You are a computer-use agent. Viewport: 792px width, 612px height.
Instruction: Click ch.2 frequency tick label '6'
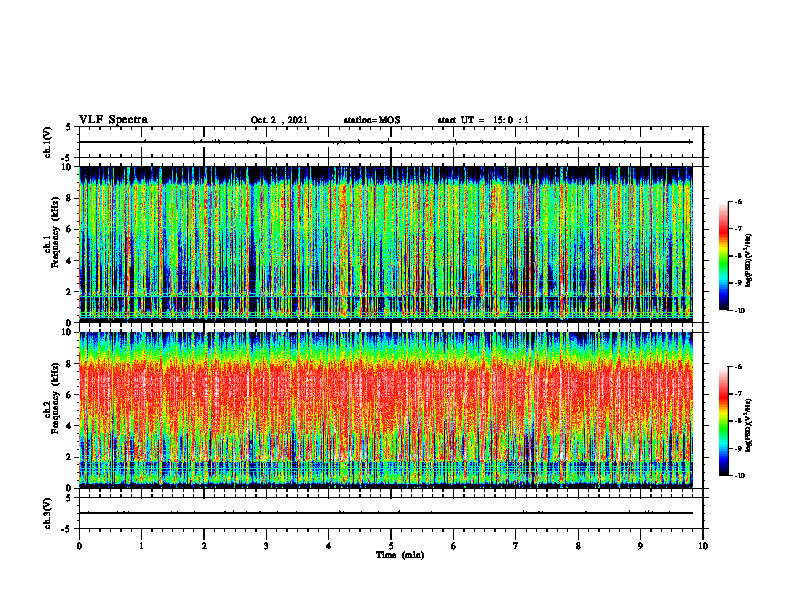pos(70,395)
